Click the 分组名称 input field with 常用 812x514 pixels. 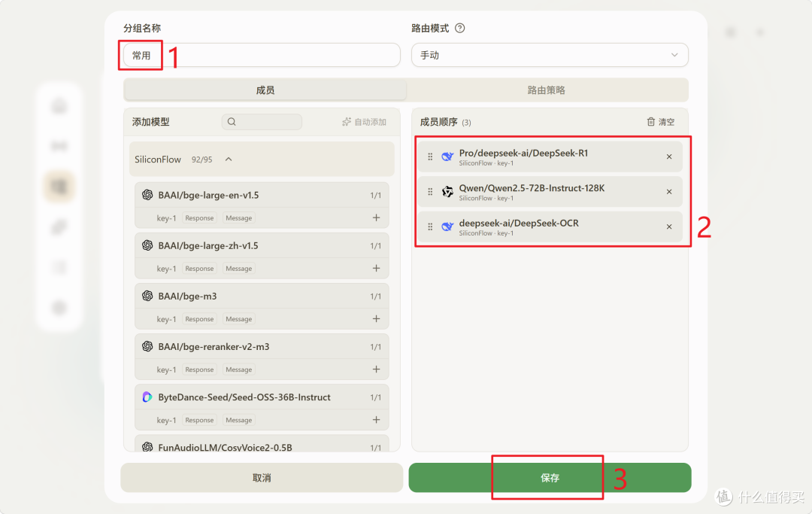pyautogui.click(x=262, y=55)
